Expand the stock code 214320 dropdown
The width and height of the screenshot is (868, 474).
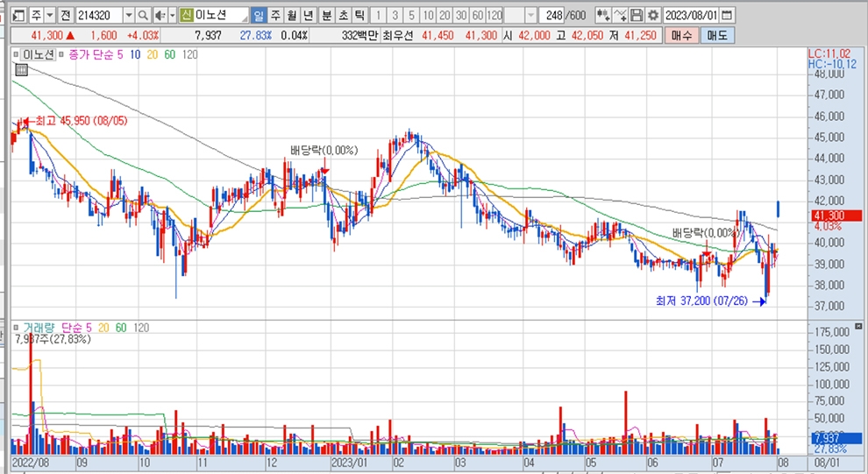pyautogui.click(x=129, y=16)
